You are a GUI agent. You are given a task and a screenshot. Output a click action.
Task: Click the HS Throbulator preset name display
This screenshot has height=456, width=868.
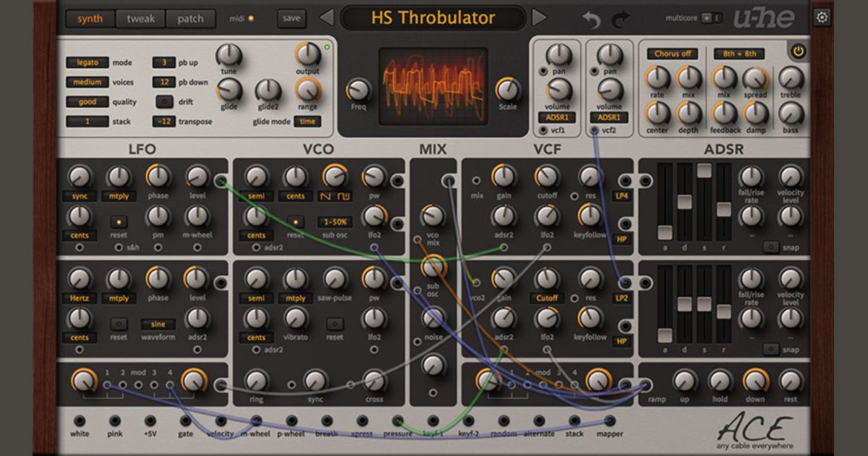(434, 19)
